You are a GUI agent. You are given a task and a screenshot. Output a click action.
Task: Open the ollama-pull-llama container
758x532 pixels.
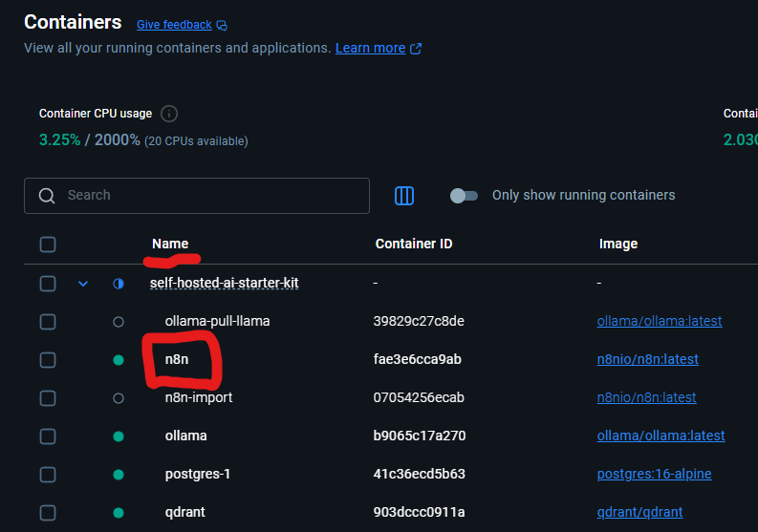[218, 321]
